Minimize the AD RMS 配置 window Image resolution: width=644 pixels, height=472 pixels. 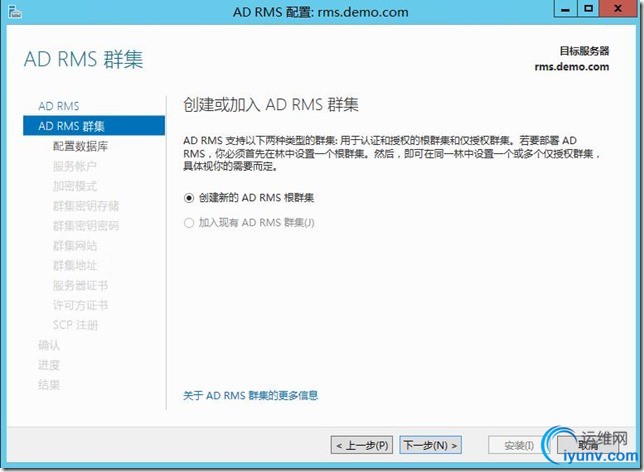(566, 9)
